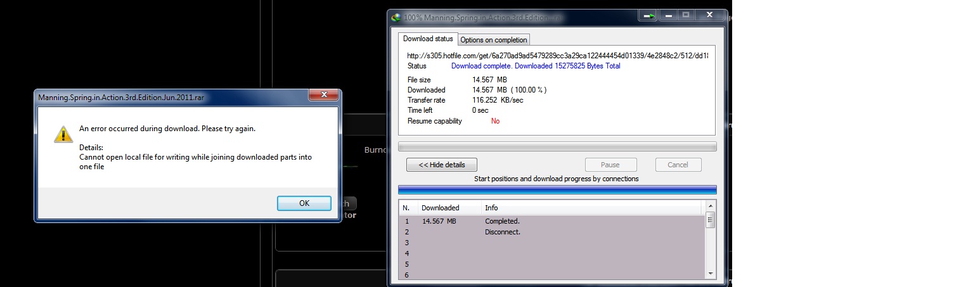
Task: Click 'An error occurred during download' message
Action: tap(167, 129)
